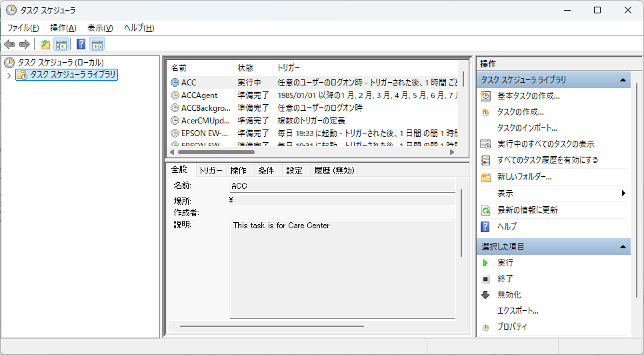Click the 新しいフォルダー icon
644x355 pixels.
pyautogui.click(x=485, y=177)
